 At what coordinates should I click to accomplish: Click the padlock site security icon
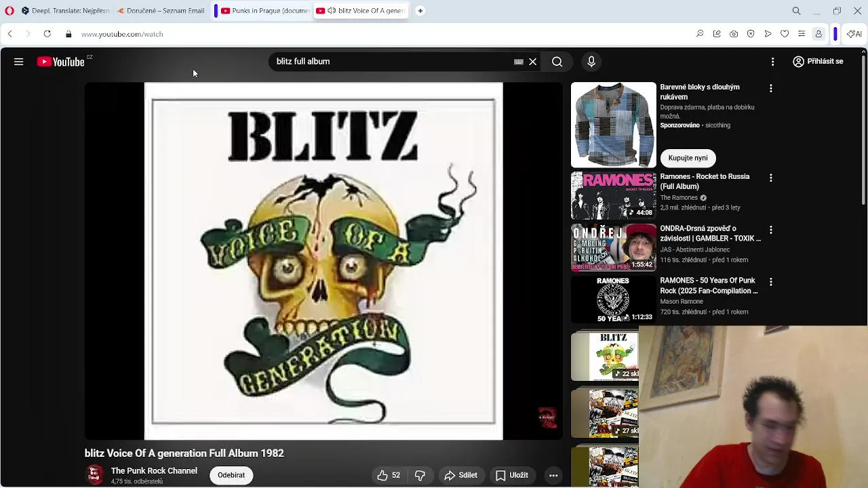tap(68, 34)
